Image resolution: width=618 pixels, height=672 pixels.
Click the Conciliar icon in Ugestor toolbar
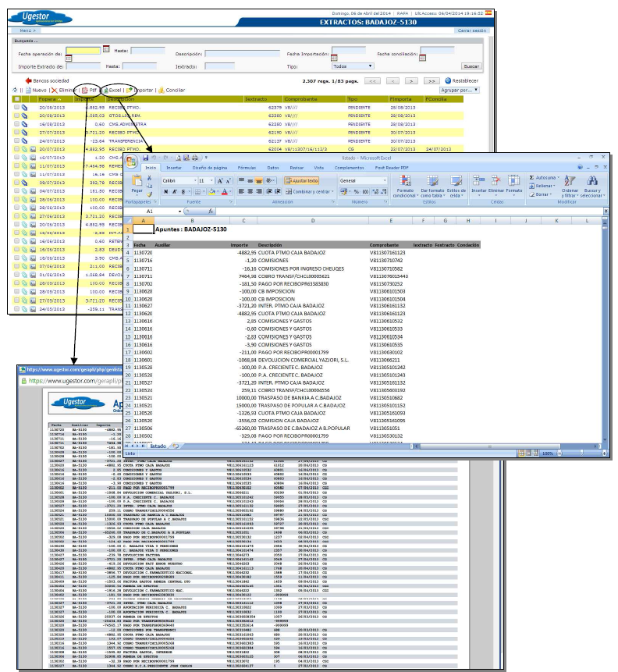point(162,91)
